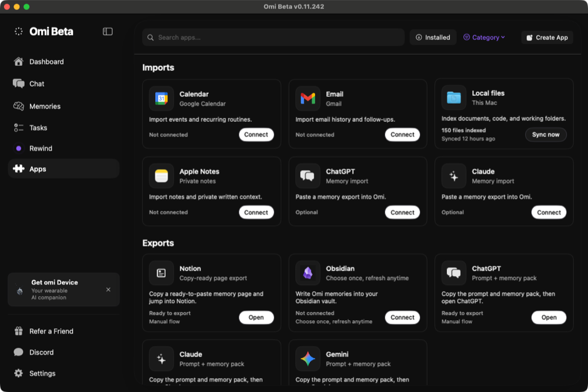
Task: Click the Refer a Friend gift icon
Action: click(x=18, y=331)
